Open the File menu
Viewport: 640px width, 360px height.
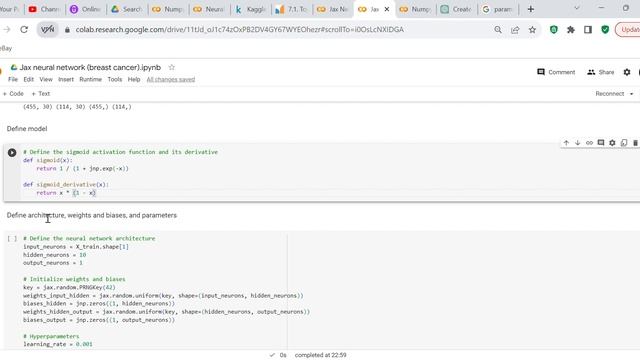click(x=13, y=79)
